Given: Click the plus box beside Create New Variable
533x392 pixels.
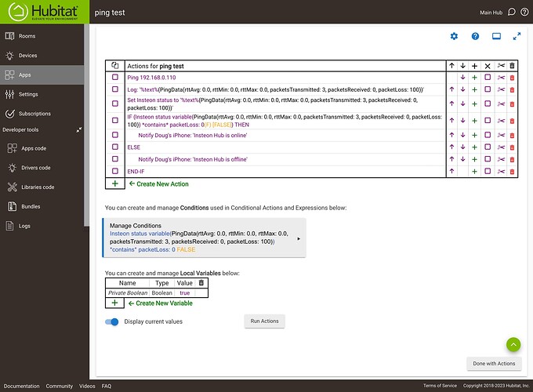Looking at the screenshot, I should coord(114,303).
